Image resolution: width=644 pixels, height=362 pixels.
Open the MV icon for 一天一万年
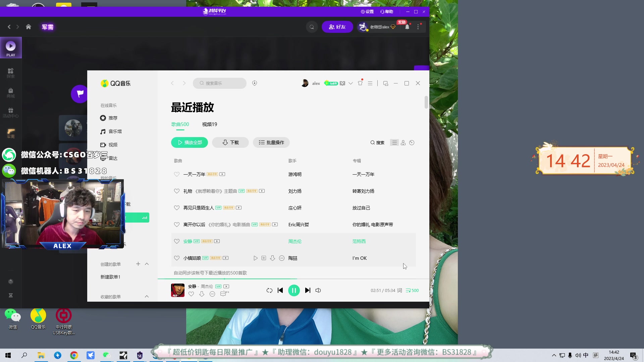(x=222, y=174)
